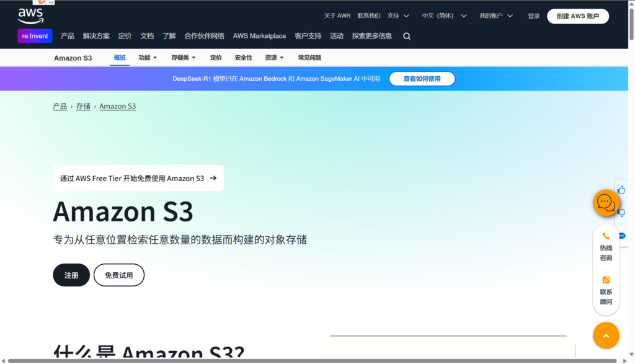Click the 热线咨询 phone icon

pos(606,236)
